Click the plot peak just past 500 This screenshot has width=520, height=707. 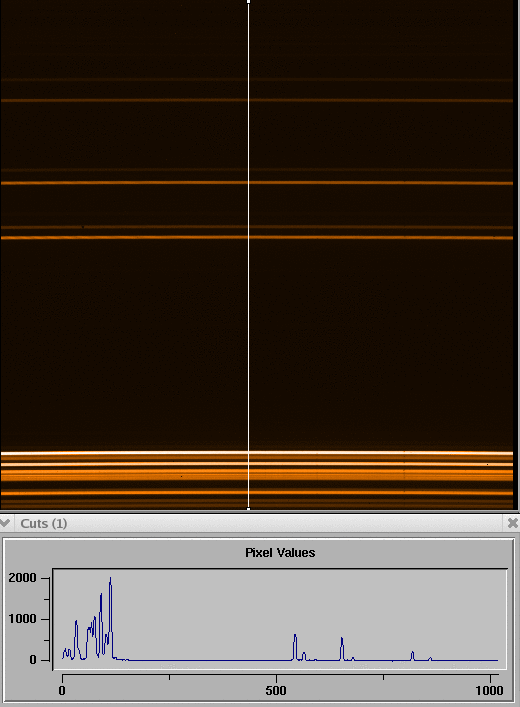click(x=295, y=636)
